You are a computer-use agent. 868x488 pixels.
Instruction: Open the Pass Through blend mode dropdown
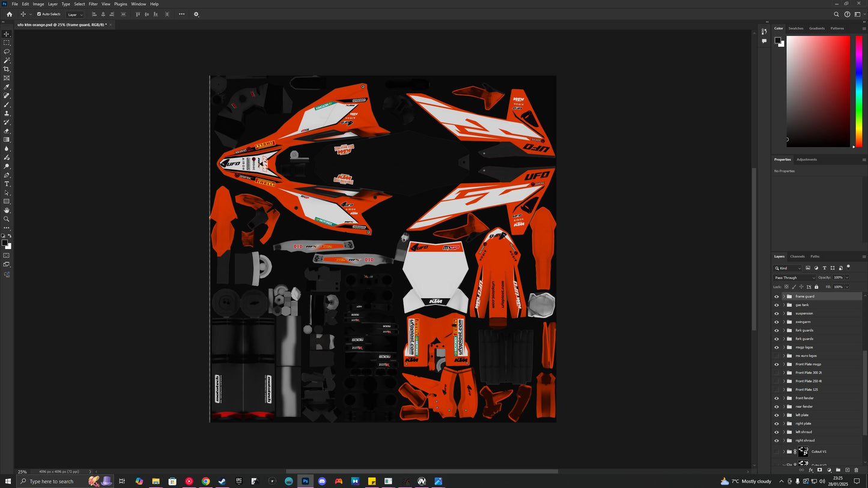[x=793, y=277]
